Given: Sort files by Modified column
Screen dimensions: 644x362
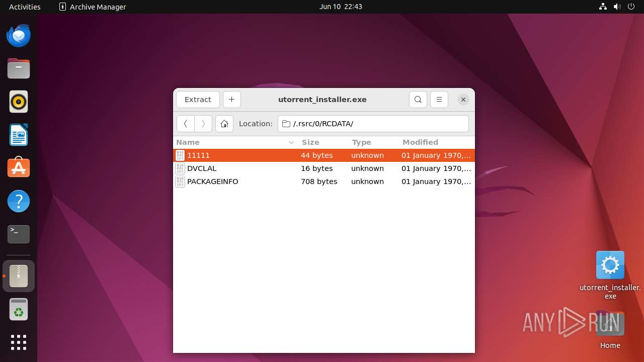Looking at the screenshot, I should click(436, 142).
